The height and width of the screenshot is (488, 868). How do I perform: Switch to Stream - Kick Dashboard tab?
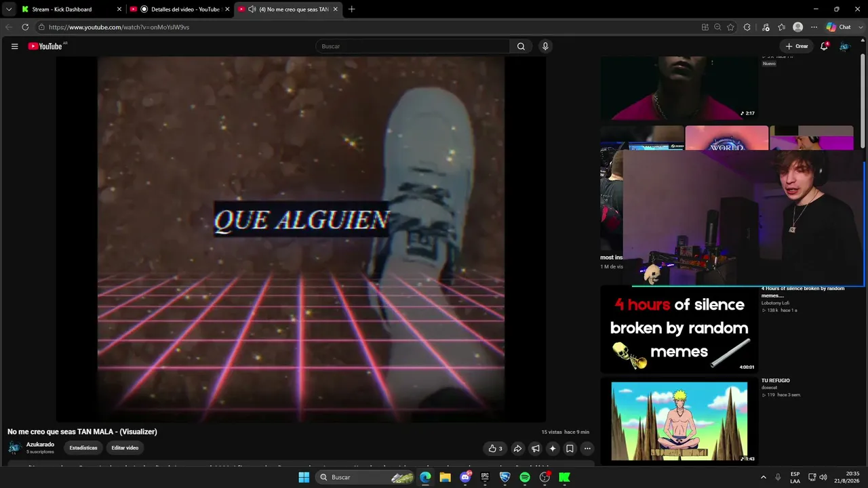pos(71,9)
